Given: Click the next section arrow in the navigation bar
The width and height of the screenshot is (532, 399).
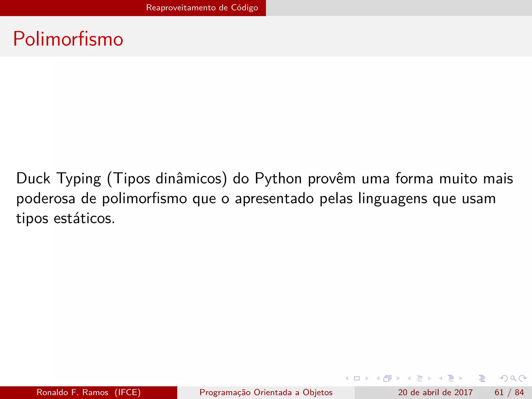Looking at the screenshot, I should coord(461,378).
